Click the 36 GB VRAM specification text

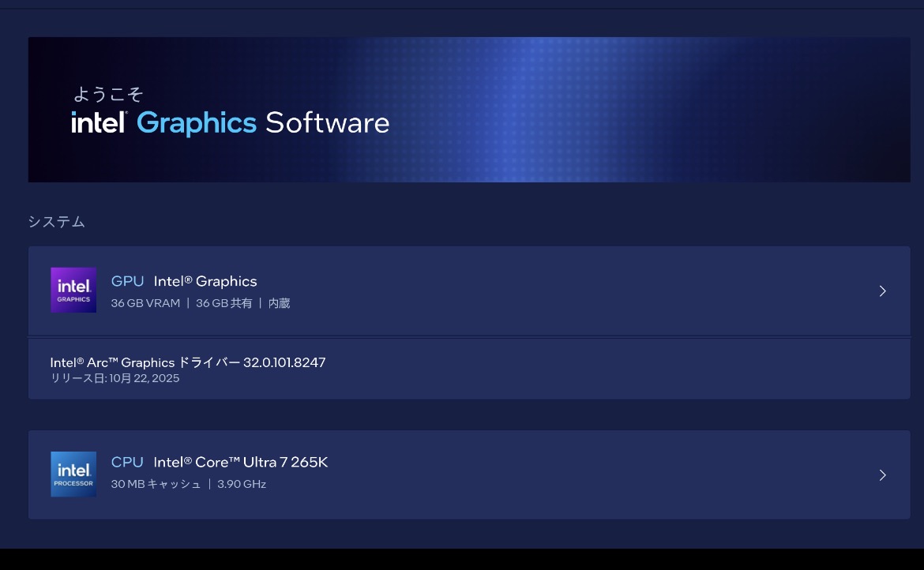(145, 303)
